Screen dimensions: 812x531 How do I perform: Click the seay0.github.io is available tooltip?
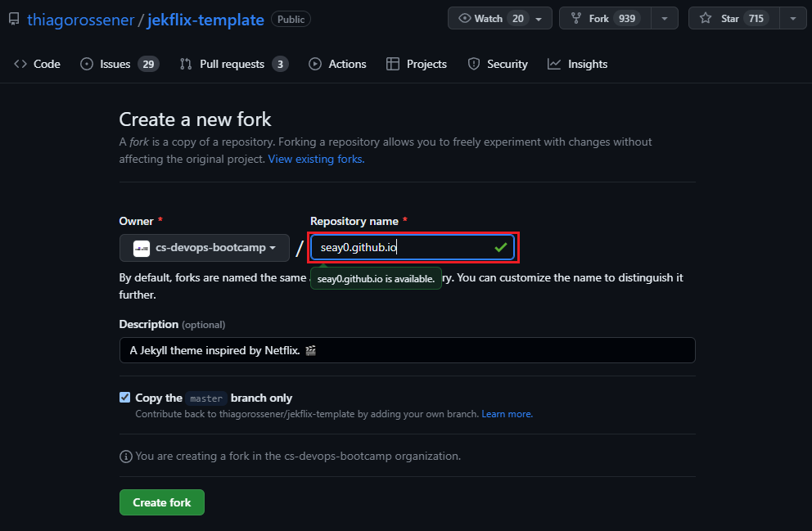pos(376,278)
